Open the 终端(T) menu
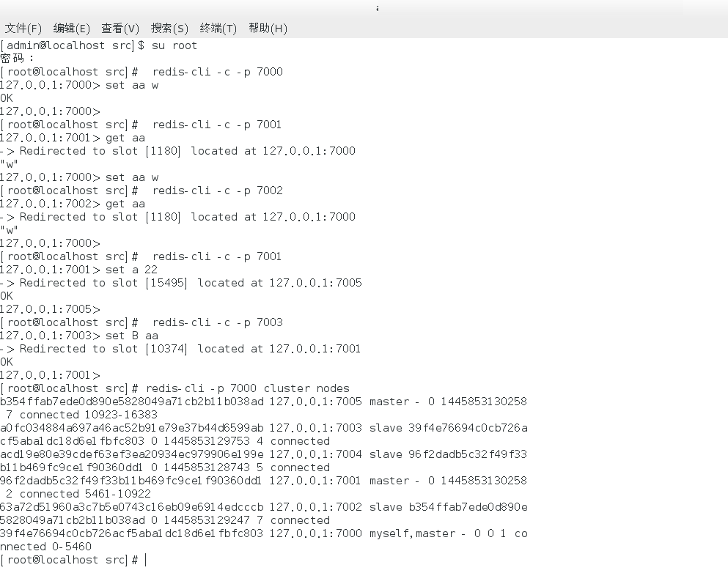 point(218,29)
